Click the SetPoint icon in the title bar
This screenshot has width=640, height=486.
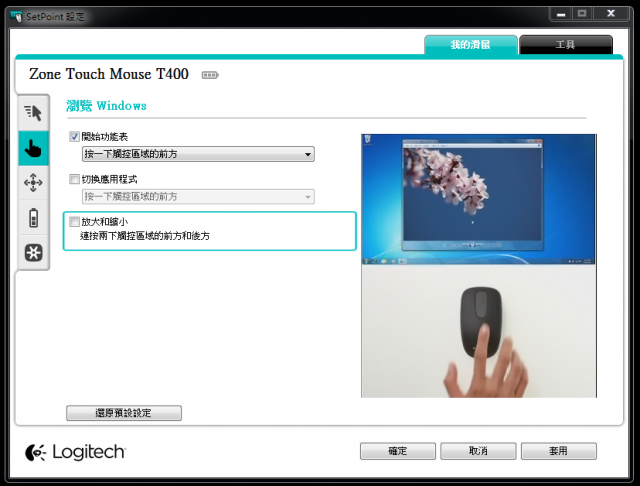16,17
